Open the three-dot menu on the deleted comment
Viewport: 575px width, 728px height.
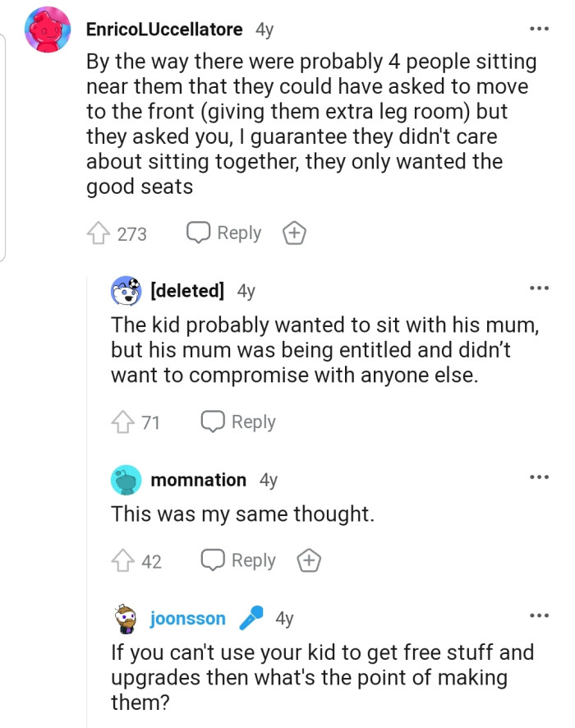tap(539, 289)
